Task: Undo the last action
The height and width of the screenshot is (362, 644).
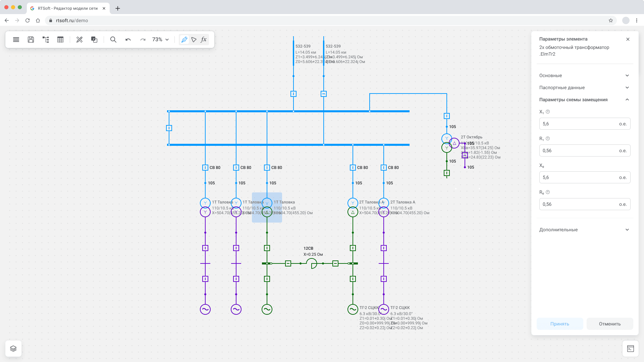Action: (128, 40)
